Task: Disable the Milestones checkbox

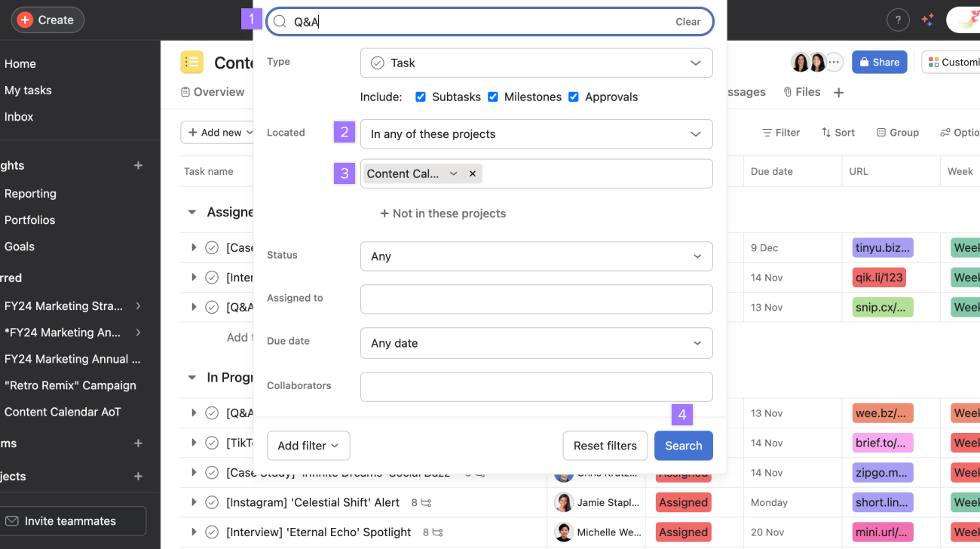Action: pos(493,97)
